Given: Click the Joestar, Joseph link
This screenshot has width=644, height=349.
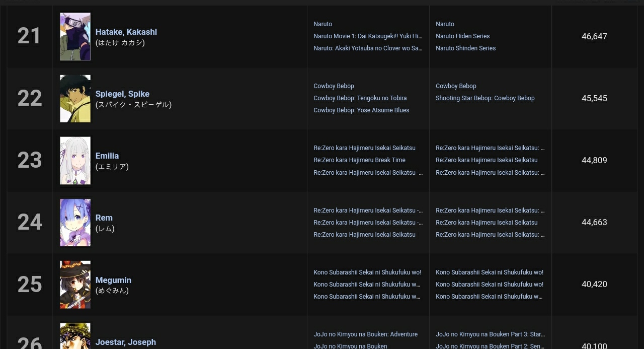Looking at the screenshot, I should [x=125, y=342].
